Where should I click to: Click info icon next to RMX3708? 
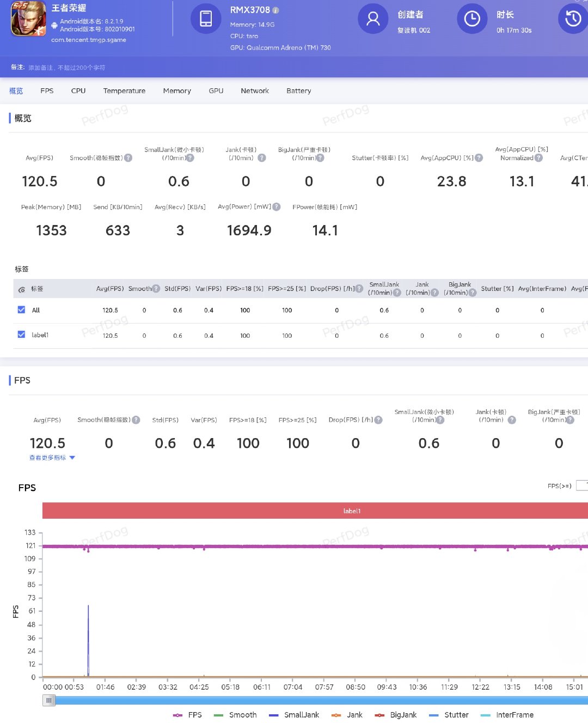[x=275, y=10]
